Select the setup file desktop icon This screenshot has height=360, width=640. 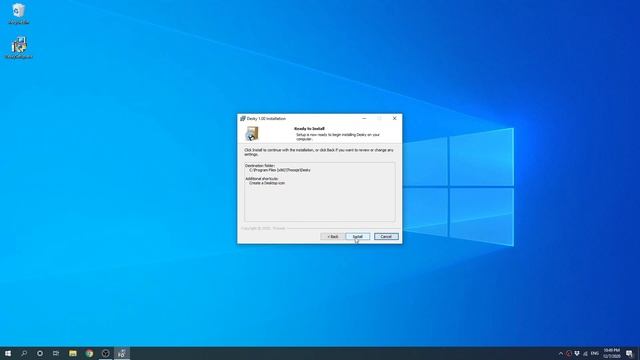click(19, 48)
